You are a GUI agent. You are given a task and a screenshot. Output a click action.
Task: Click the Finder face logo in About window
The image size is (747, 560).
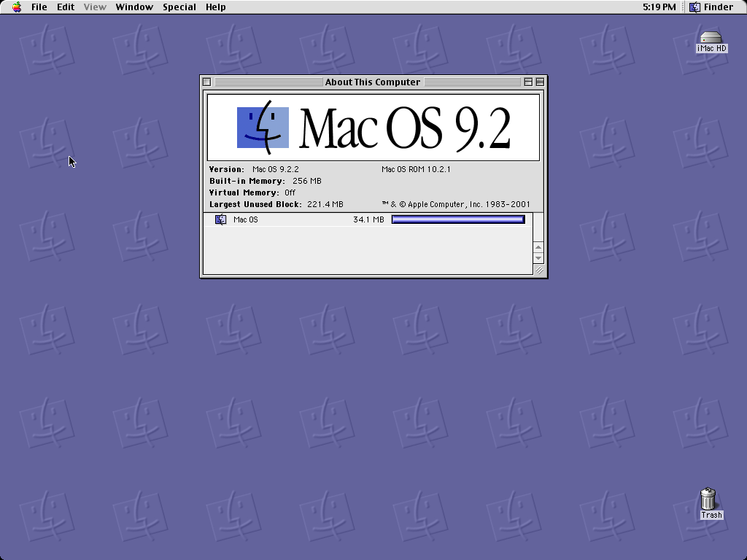coord(263,128)
